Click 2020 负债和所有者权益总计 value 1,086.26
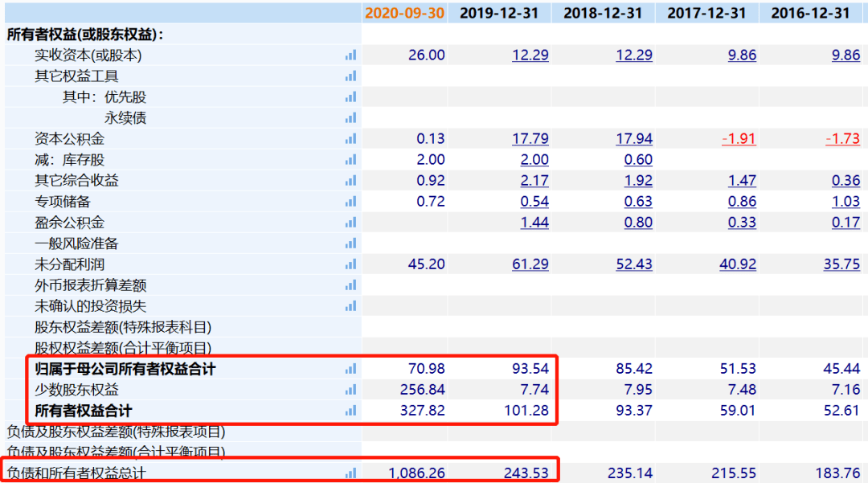The height and width of the screenshot is (483, 868). tap(416, 473)
